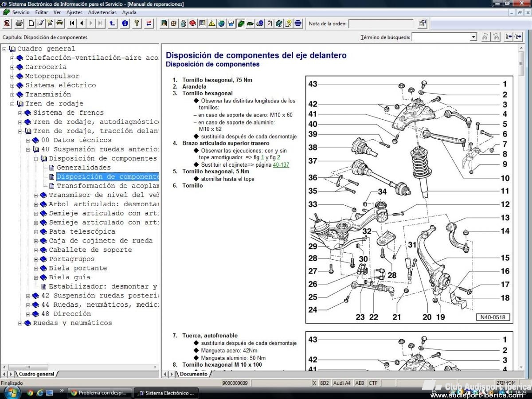Switch to the Cuadro general tab
This screenshot has width=532, height=399.
point(36,374)
